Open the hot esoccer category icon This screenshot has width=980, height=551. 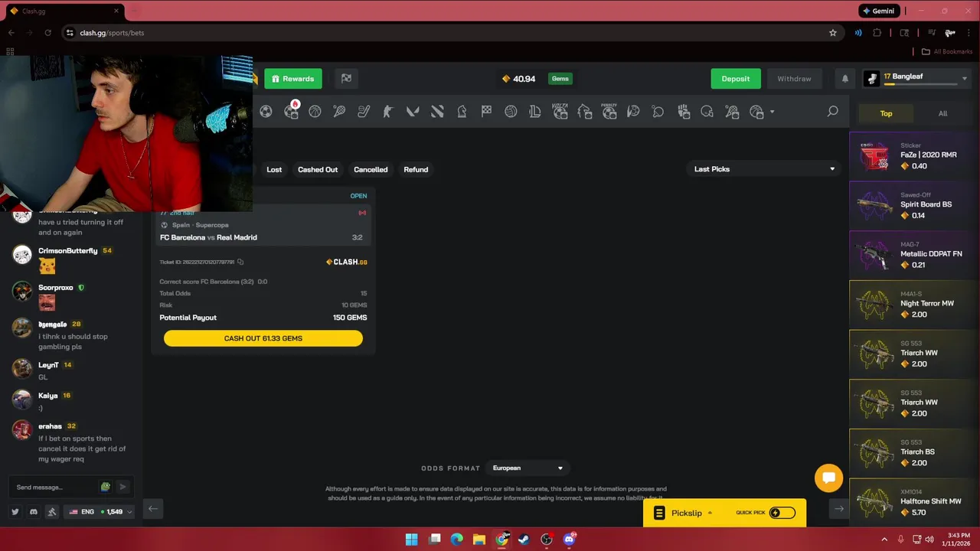[x=291, y=111]
